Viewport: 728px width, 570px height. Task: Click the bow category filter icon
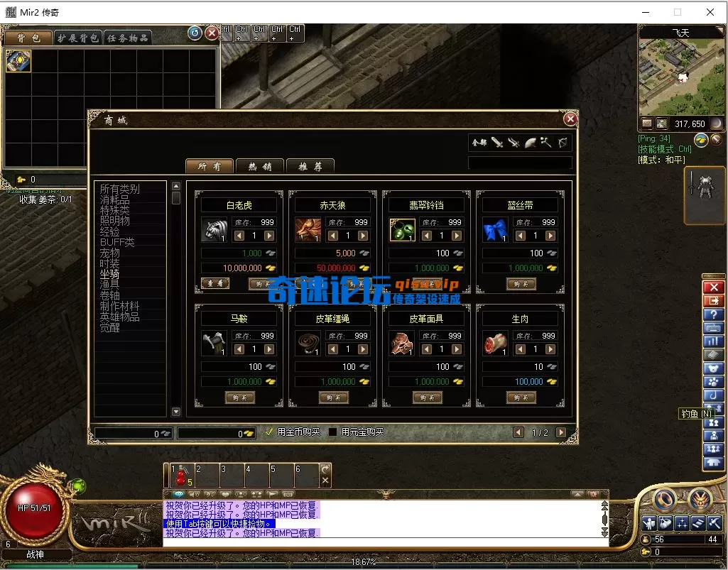[563, 143]
